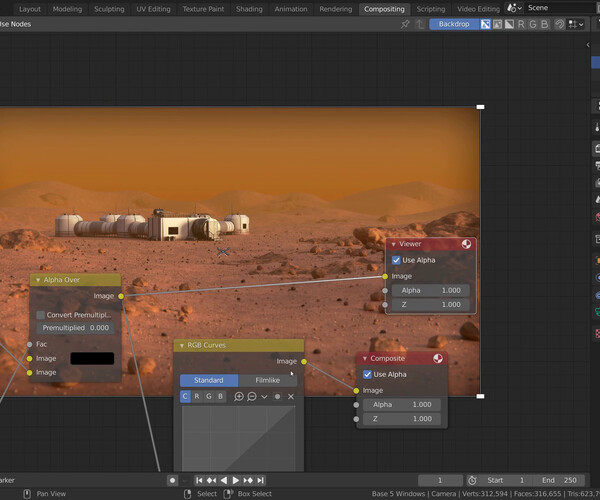Collapse the Alpha Over node
Screen dimensions: 600x500
tap(38, 280)
